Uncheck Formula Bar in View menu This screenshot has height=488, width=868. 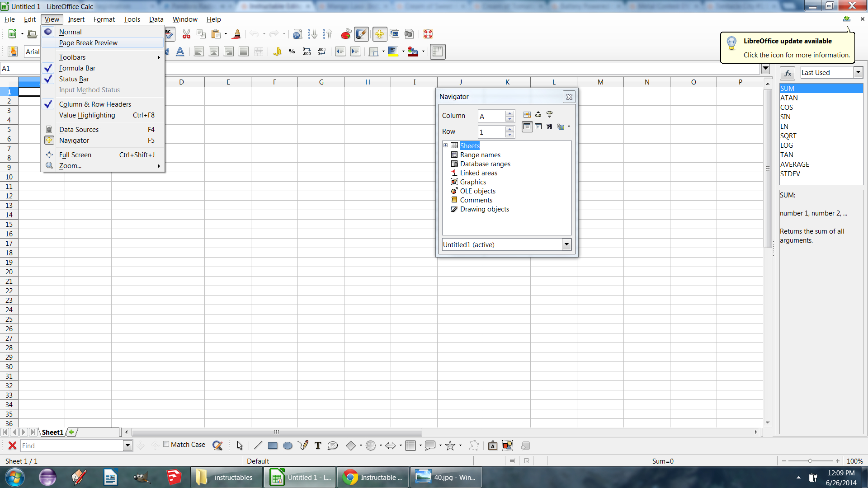[x=102, y=68]
